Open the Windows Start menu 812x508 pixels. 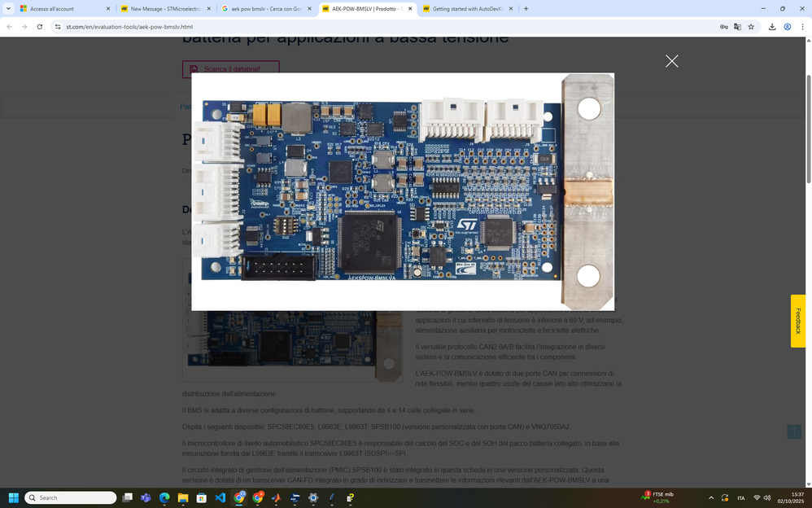(x=14, y=497)
